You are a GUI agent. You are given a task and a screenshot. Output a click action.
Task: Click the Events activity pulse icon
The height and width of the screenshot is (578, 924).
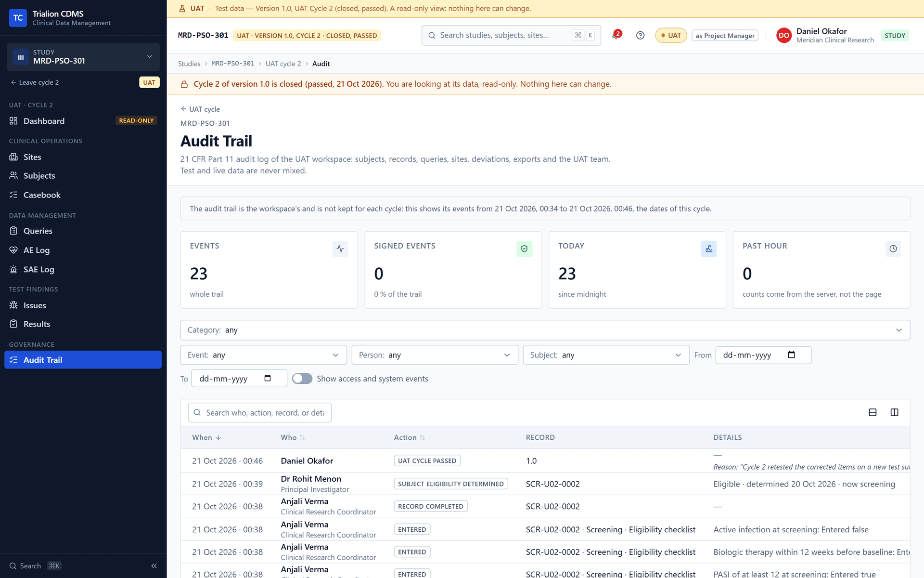click(x=340, y=249)
